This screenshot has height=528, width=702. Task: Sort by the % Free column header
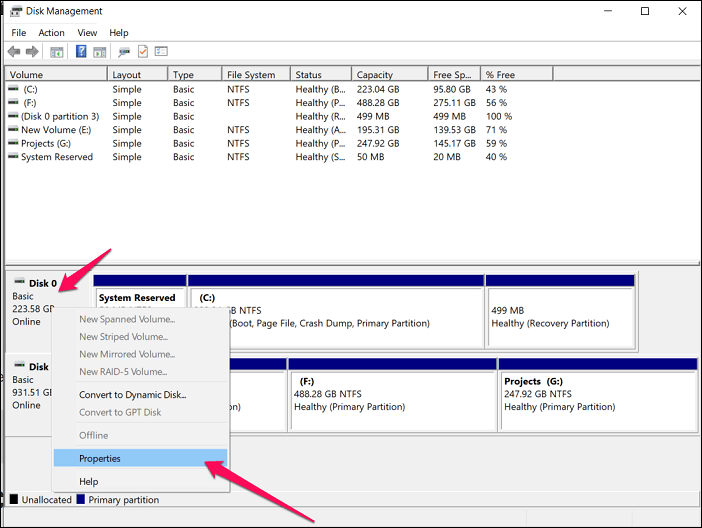[517, 74]
